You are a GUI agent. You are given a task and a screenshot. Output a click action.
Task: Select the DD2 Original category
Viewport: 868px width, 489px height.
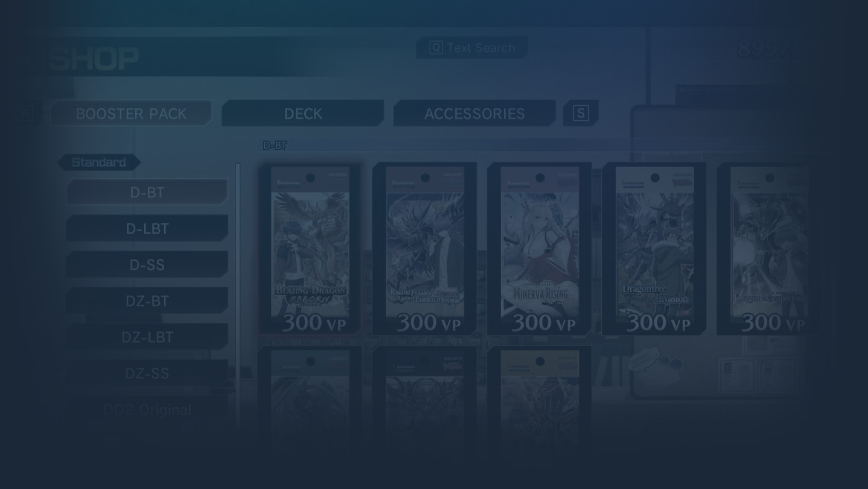tap(147, 409)
